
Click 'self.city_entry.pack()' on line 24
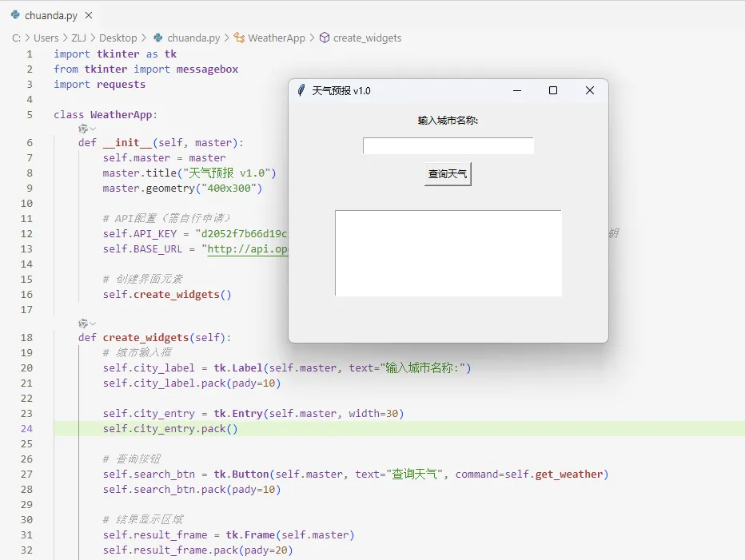(x=170, y=429)
